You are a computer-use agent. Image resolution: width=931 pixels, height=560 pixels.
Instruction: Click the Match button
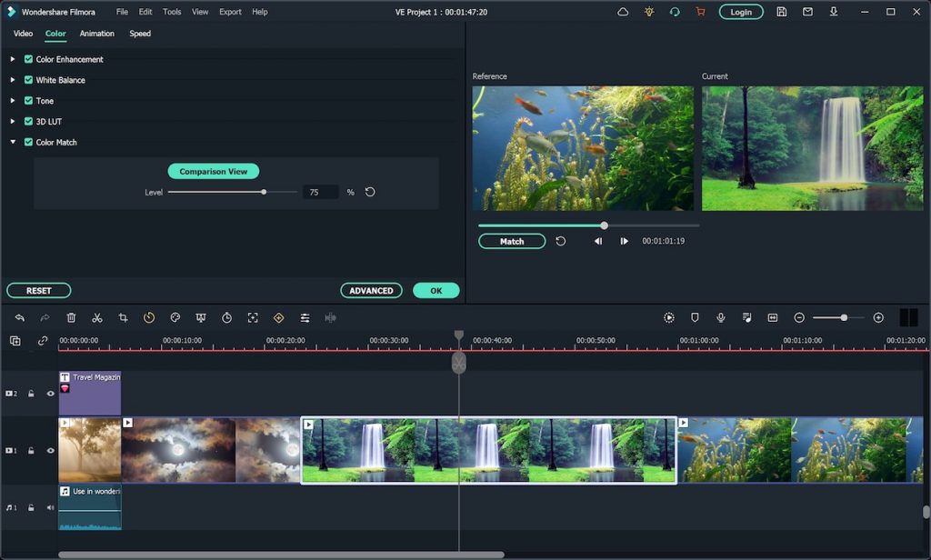click(511, 241)
